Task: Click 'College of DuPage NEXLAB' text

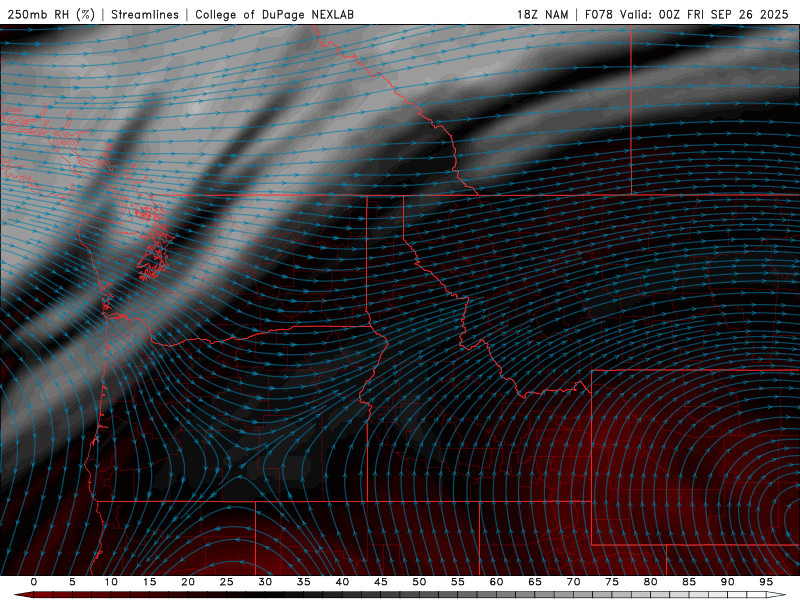Action: pos(274,14)
